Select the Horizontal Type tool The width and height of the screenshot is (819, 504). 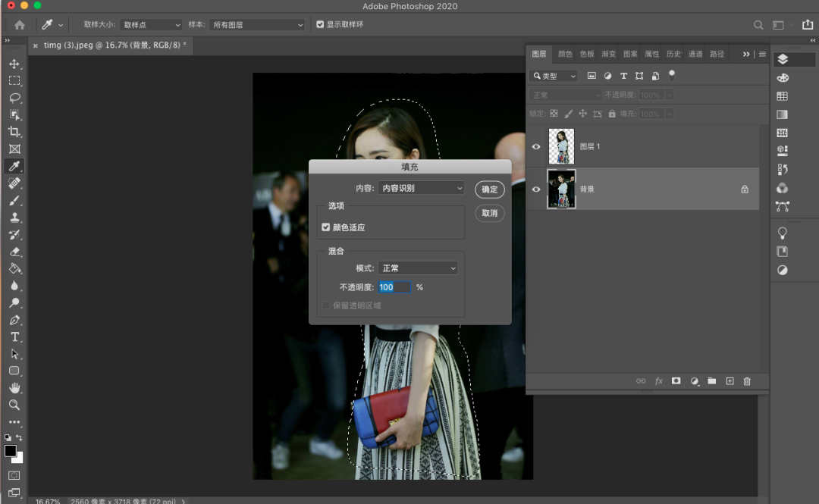tap(14, 337)
